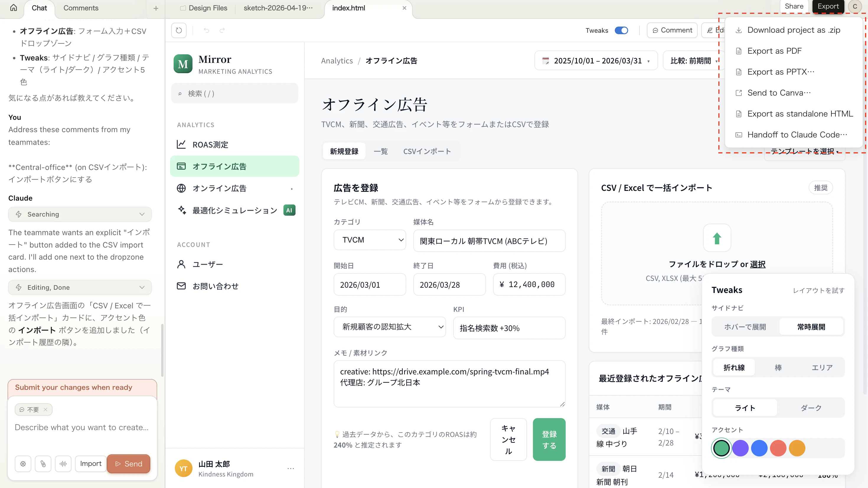
Task: Undo last change with the back arrow
Action: (206, 30)
